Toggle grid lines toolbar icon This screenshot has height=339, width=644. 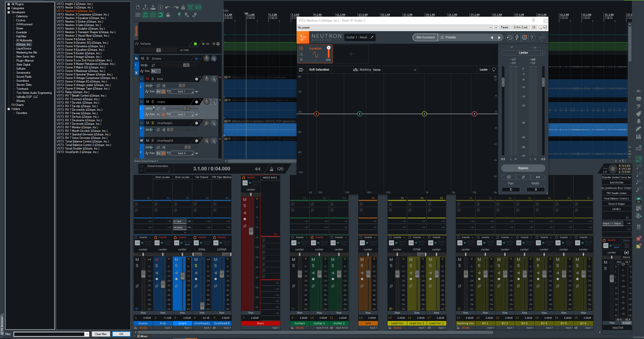[x=153, y=15]
